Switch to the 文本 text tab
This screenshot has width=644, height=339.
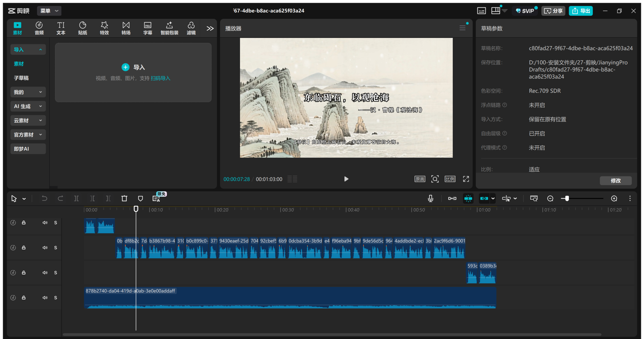tap(61, 28)
